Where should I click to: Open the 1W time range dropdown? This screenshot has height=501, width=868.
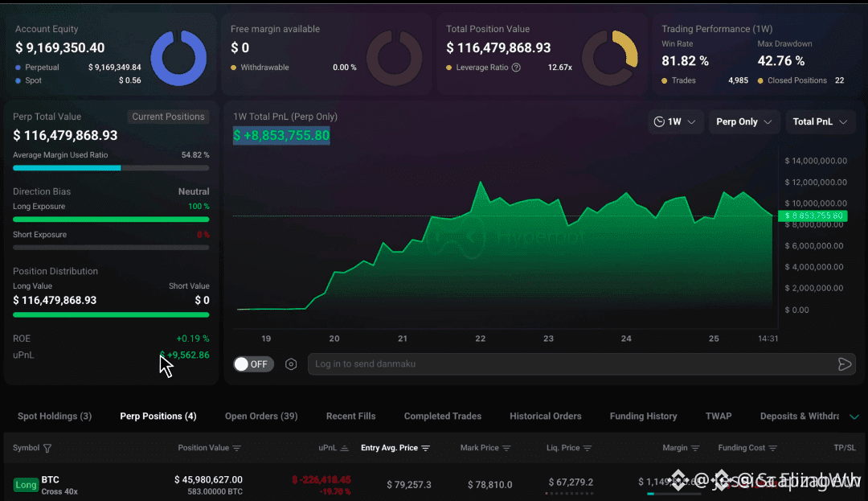[x=675, y=121]
